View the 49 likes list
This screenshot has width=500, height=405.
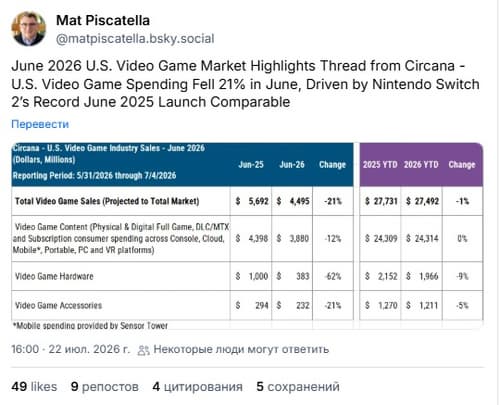click(34, 387)
